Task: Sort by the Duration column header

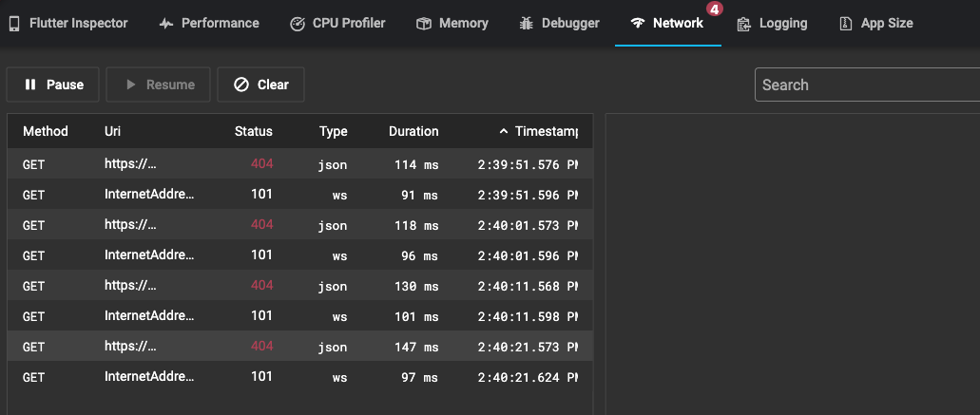Action: [413, 131]
